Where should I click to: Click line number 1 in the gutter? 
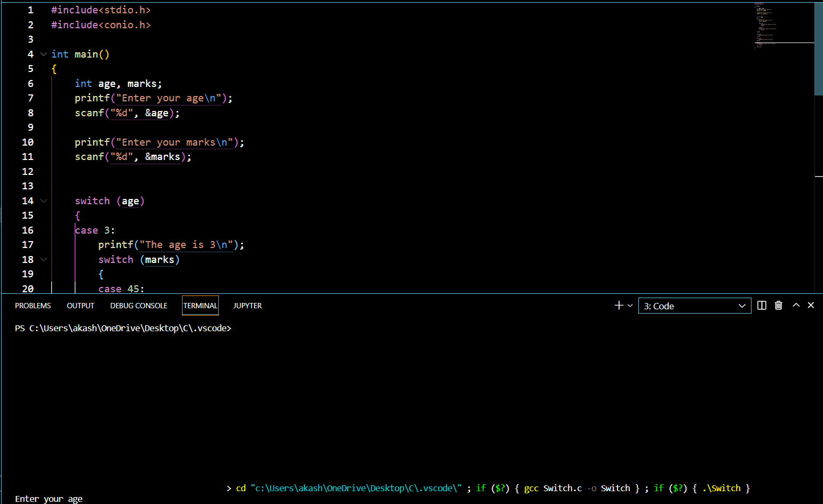(x=30, y=10)
